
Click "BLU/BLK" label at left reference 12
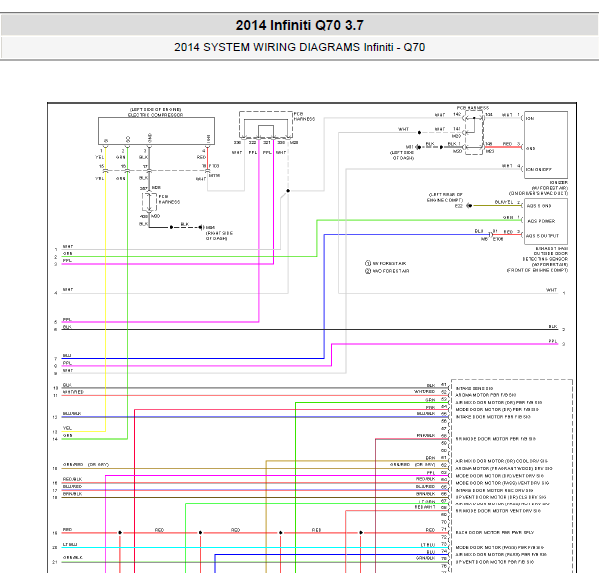tap(72, 414)
